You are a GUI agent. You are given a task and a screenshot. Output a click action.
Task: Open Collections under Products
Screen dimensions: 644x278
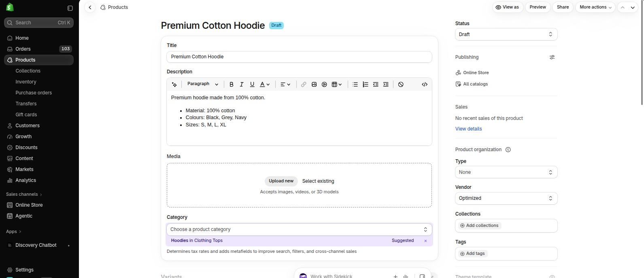(28, 71)
